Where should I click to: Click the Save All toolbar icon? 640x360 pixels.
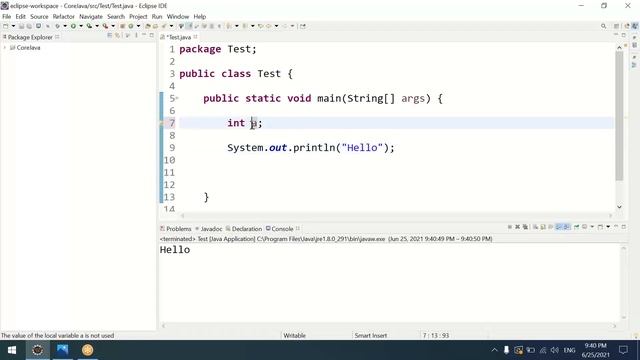pos(29,26)
